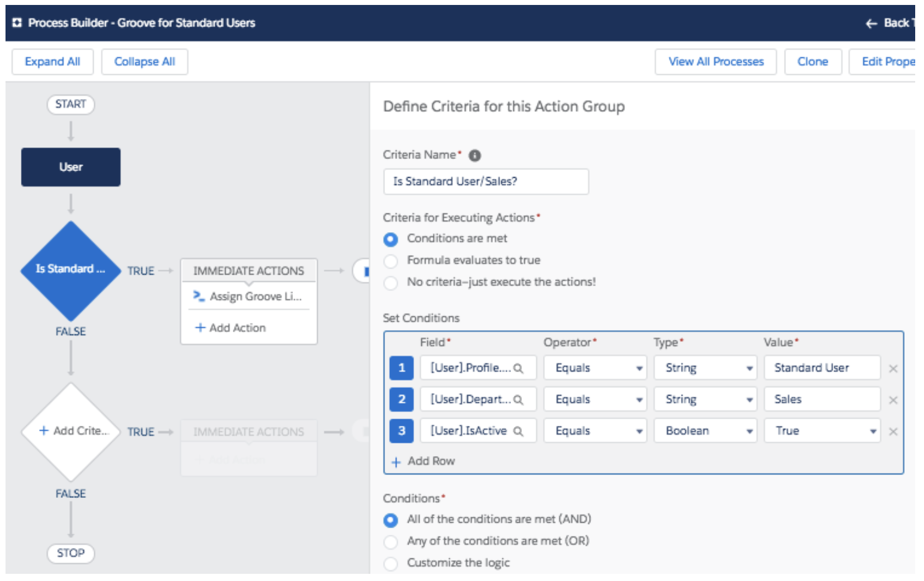Add a new condition row
This screenshot has width=924, height=581.
423,462
